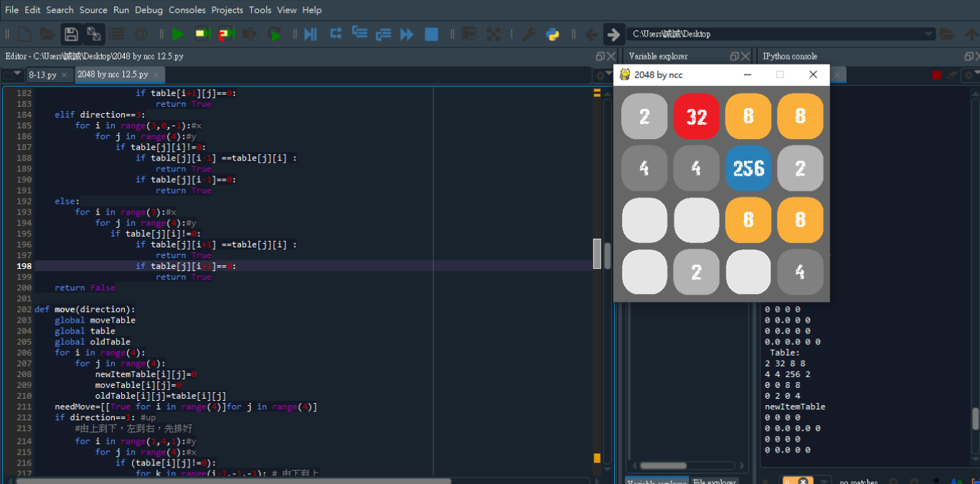Viewport: 980px width, 484px height.
Task: Clear the find text field X button
Action: (x=803, y=482)
